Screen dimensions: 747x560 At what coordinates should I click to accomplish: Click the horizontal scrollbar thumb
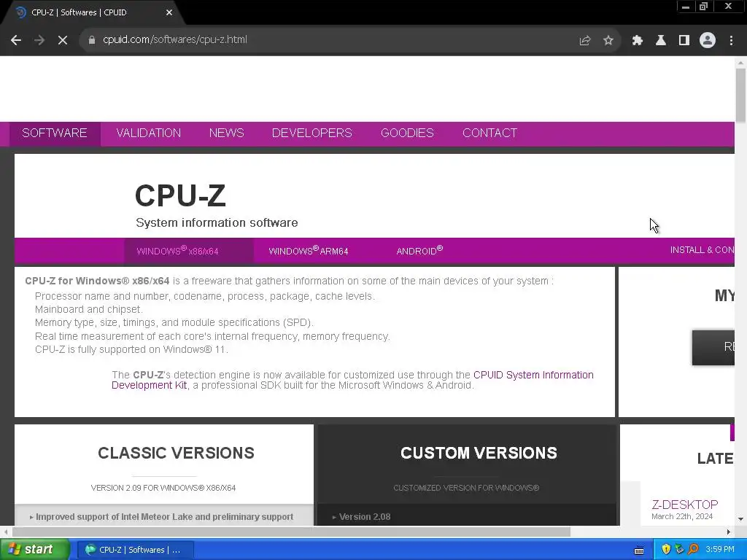click(291, 532)
